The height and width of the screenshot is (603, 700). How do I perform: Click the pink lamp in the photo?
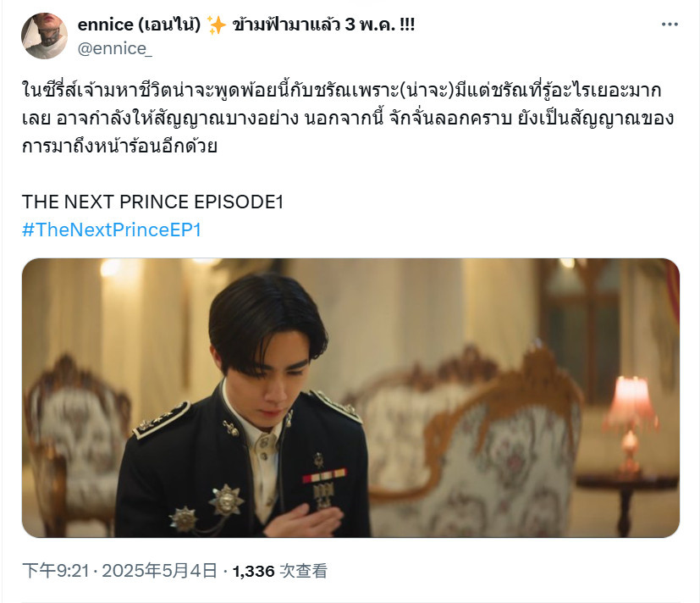click(631, 424)
